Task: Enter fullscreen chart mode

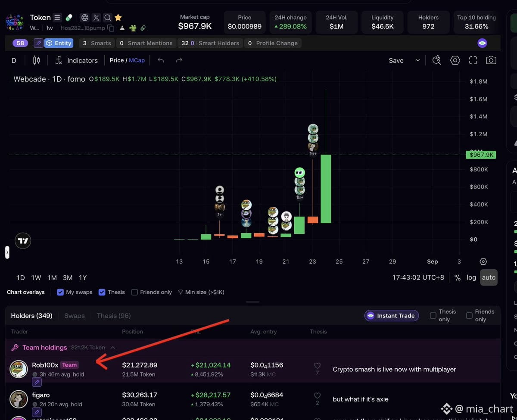Action: coord(473,60)
